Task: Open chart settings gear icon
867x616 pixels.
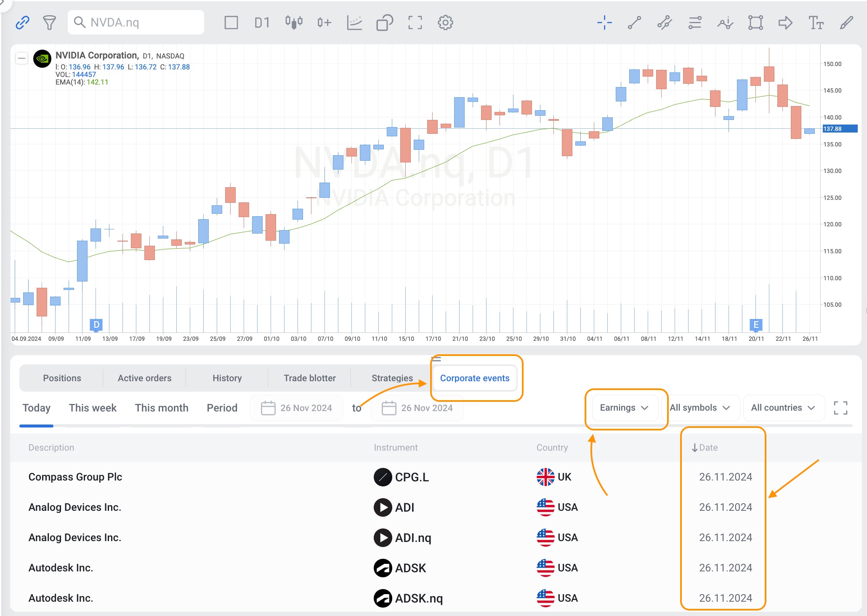Action: click(x=445, y=22)
